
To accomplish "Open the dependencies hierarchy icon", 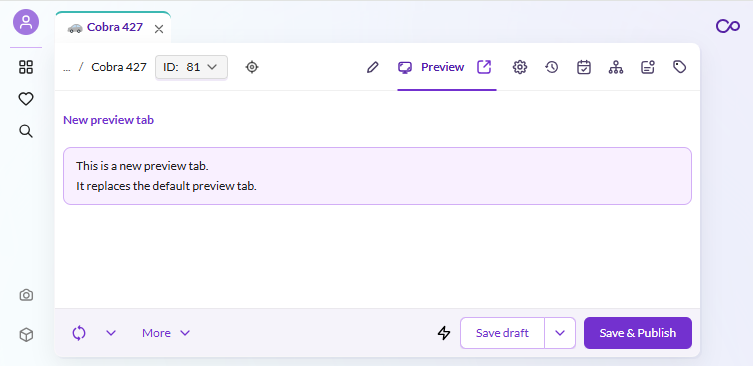I will pos(616,67).
